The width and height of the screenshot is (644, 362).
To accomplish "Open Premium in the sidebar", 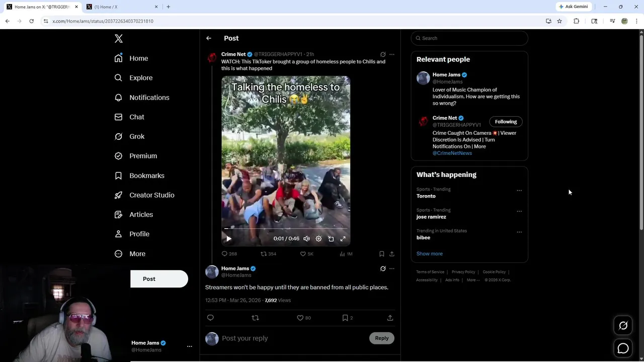I will (136, 156).
